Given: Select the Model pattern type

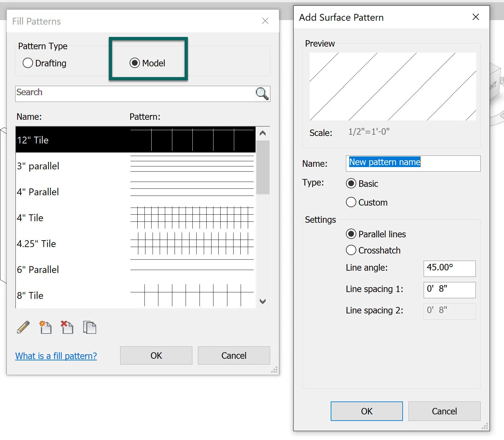Looking at the screenshot, I should (x=135, y=63).
